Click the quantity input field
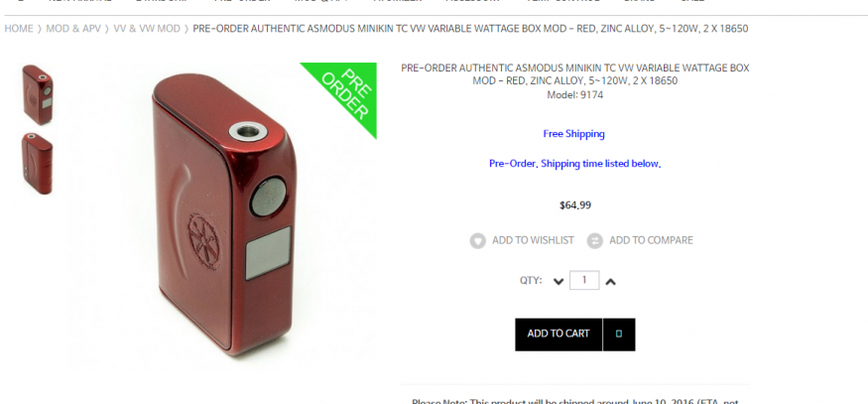 click(584, 280)
